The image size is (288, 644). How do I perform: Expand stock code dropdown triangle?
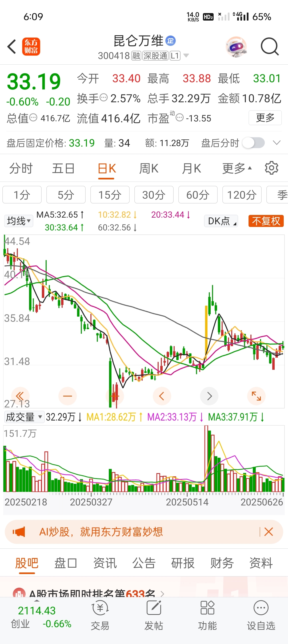point(186,56)
